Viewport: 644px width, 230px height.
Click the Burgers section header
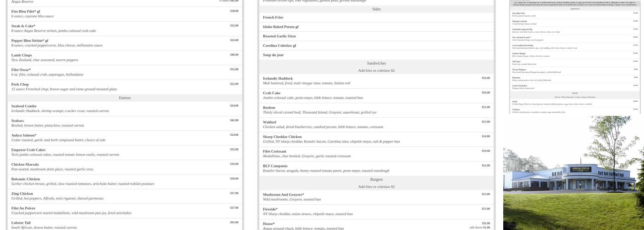click(376, 180)
